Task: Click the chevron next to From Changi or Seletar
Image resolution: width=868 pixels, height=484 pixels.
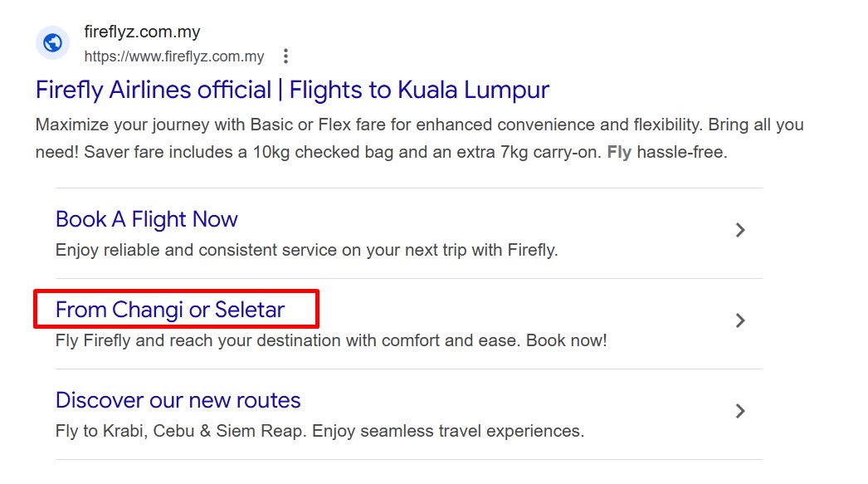Action: (x=740, y=320)
